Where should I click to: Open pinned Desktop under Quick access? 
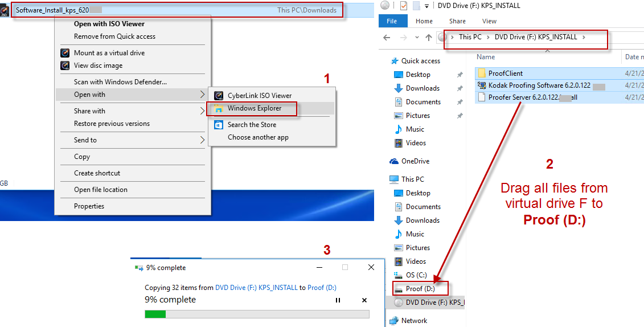pyautogui.click(x=418, y=75)
